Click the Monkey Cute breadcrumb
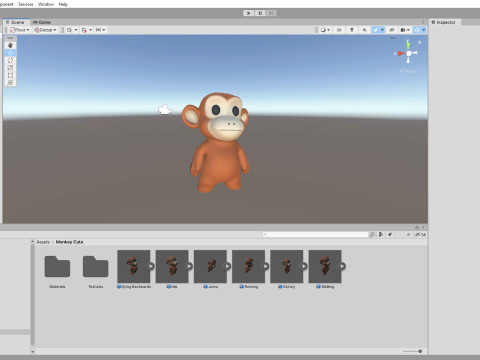This screenshot has height=360, width=480. point(69,242)
